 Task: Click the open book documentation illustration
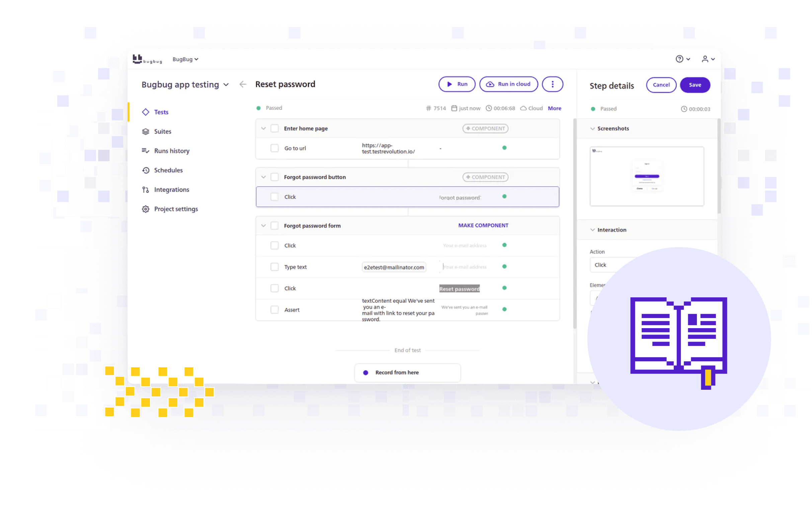coord(678,343)
